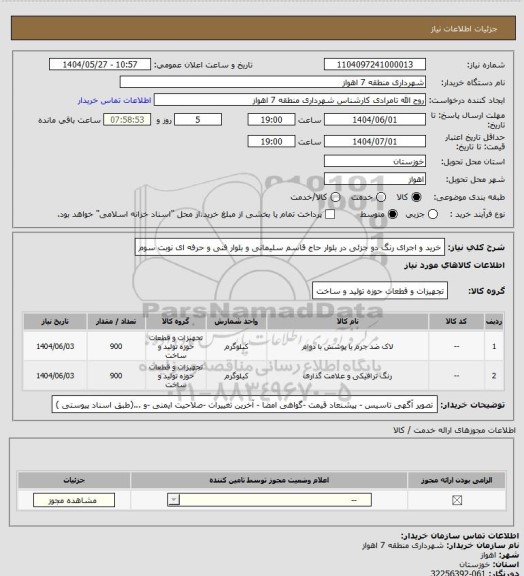Click the جزئیات column header in license table
This screenshot has width=524, height=576.
pyautogui.click(x=74, y=480)
